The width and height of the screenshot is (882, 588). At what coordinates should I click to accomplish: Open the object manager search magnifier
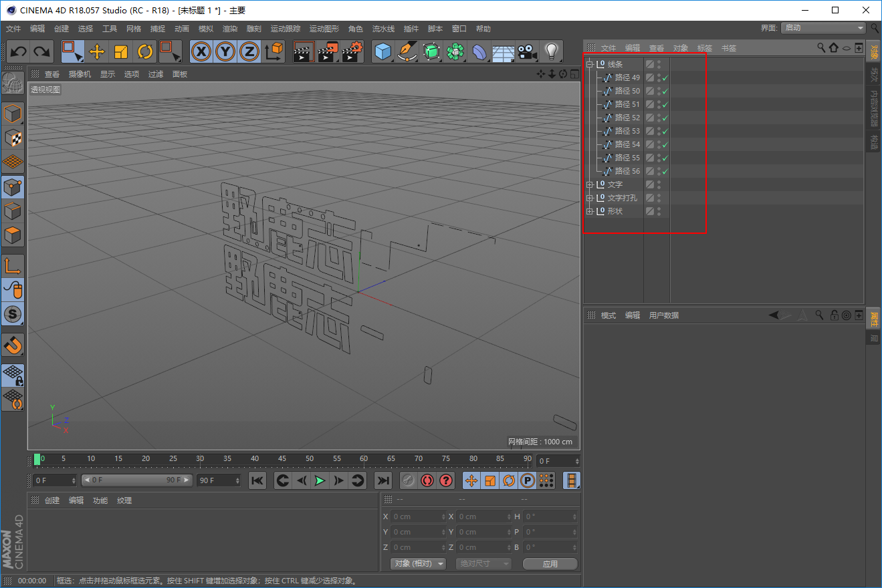pos(821,47)
